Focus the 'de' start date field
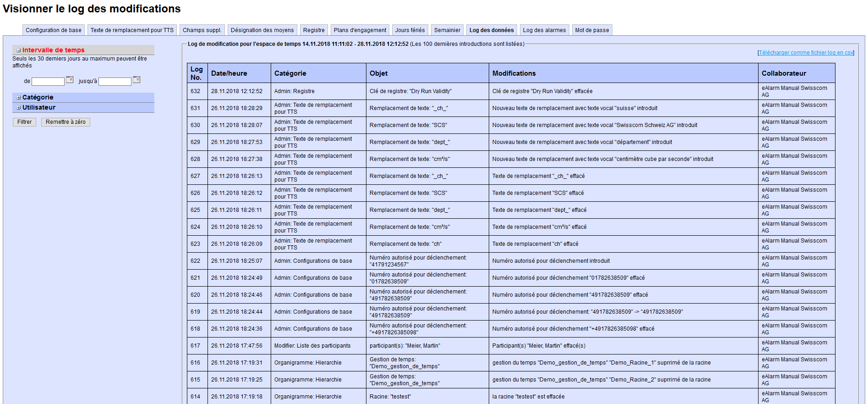Viewport: 868px width, 404px height. [48, 82]
